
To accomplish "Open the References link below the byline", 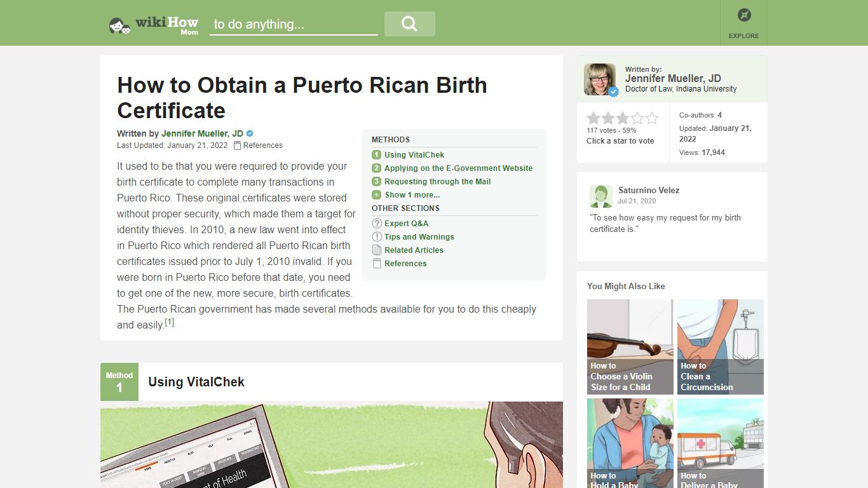I will tap(262, 146).
